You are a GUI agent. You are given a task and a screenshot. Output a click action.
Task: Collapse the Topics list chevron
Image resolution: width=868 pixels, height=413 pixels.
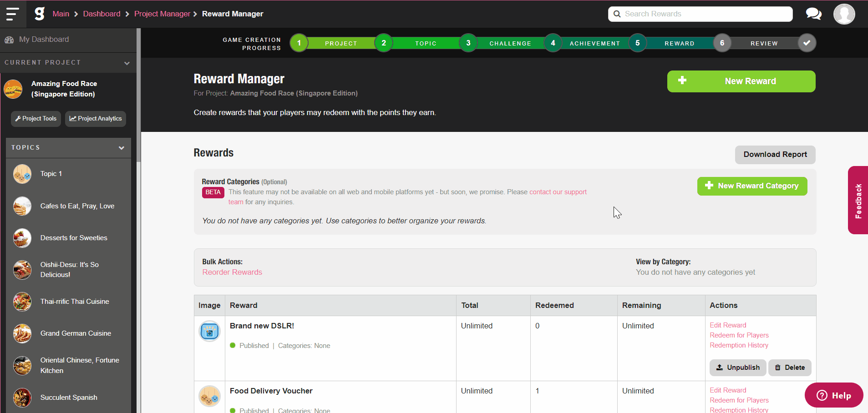[122, 148]
